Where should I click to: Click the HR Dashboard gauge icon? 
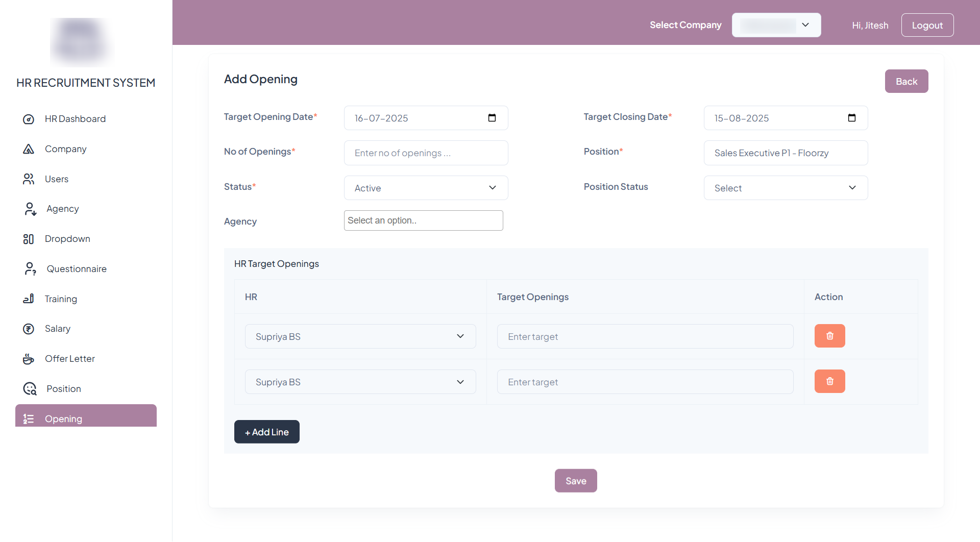[29, 119]
